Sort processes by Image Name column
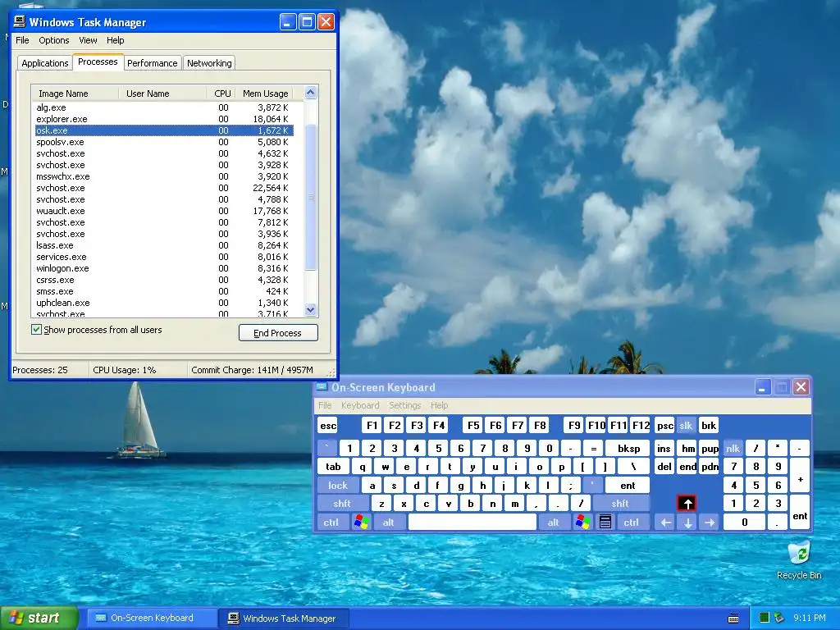 tap(75, 94)
